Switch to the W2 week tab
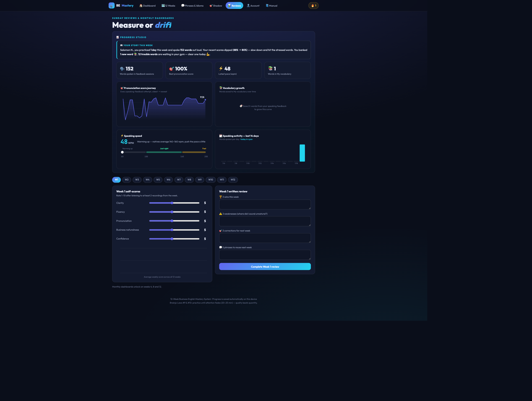This screenshot has width=532, height=401. coord(127,180)
